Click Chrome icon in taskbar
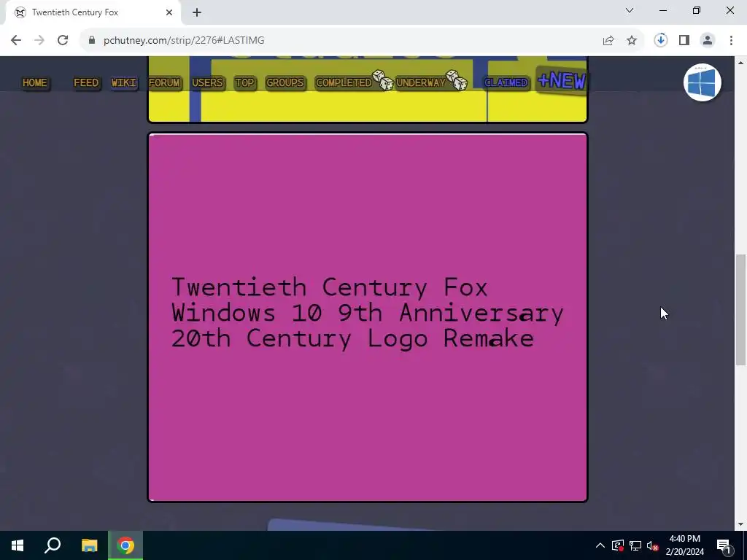Viewport: 747px width, 560px height. click(x=125, y=545)
